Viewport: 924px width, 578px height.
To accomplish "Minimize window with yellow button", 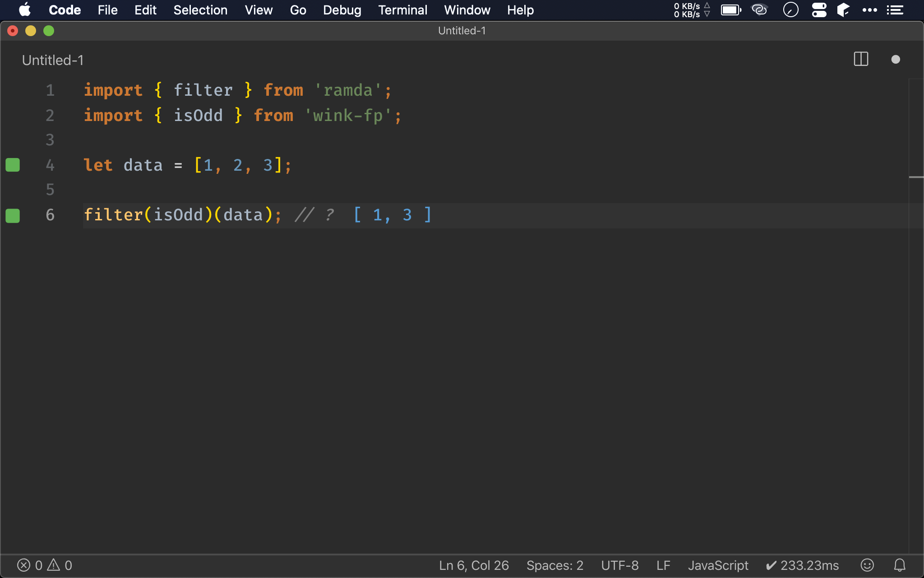I will point(31,31).
